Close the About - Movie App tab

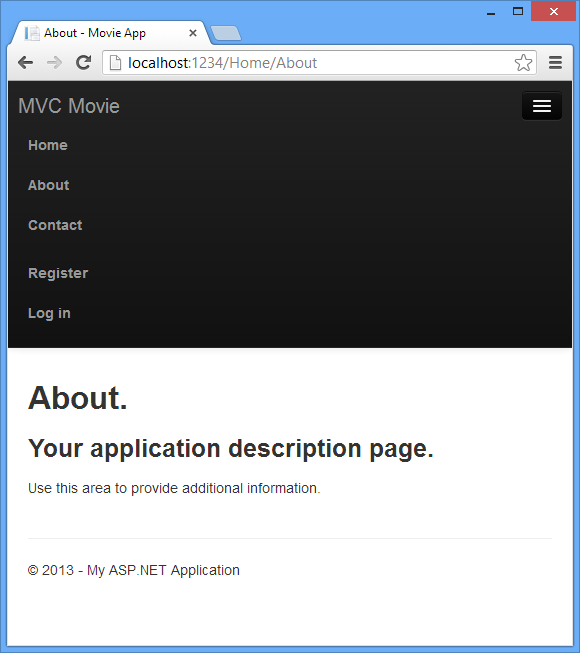(x=193, y=33)
